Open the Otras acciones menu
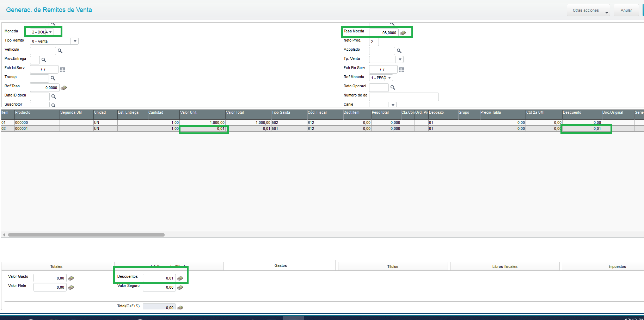The width and height of the screenshot is (644, 320). [x=588, y=10]
